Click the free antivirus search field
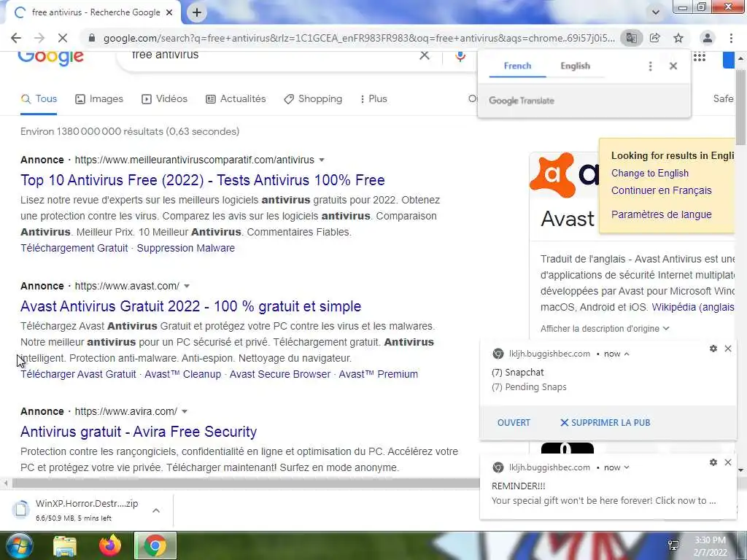 coord(271,55)
